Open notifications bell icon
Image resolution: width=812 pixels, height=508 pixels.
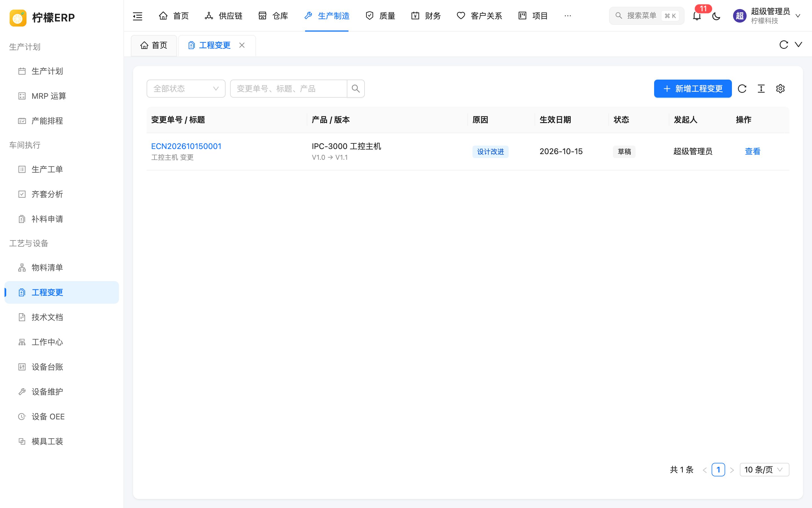697,16
